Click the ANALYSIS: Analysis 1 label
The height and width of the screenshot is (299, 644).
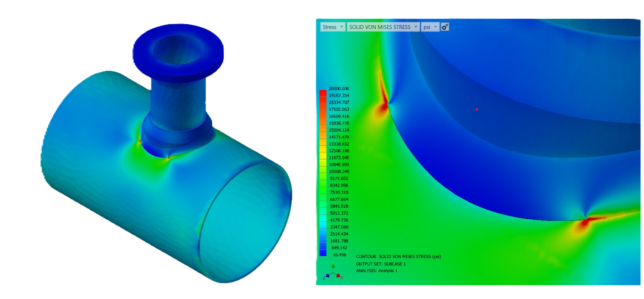[x=377, y=271]
